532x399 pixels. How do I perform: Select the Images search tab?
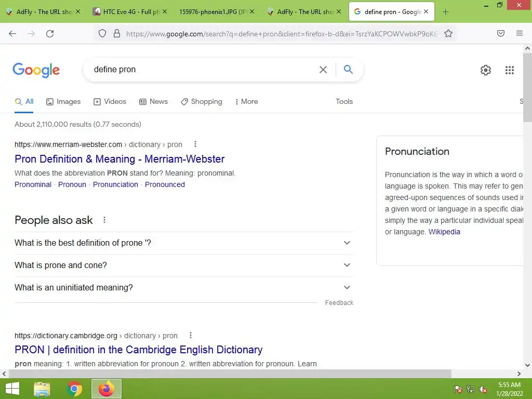[x=63, y=101]
